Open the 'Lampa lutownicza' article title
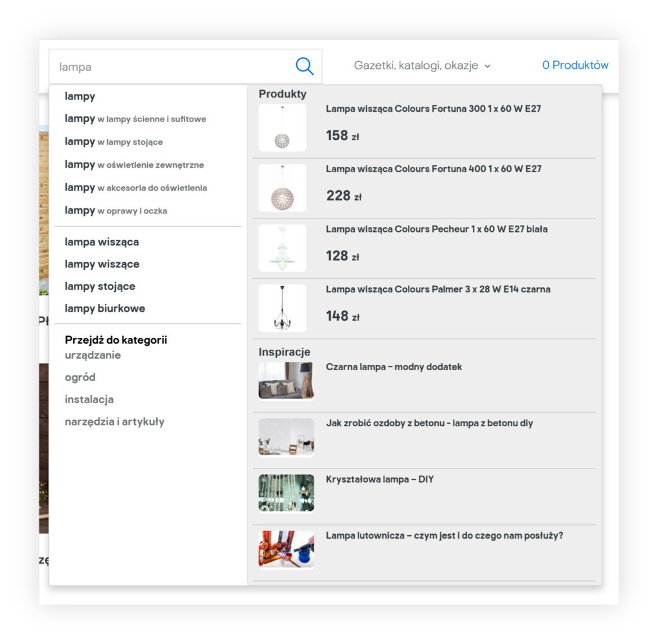The height and width of the screenshot is (644, 658). click(x=444, y=535)
